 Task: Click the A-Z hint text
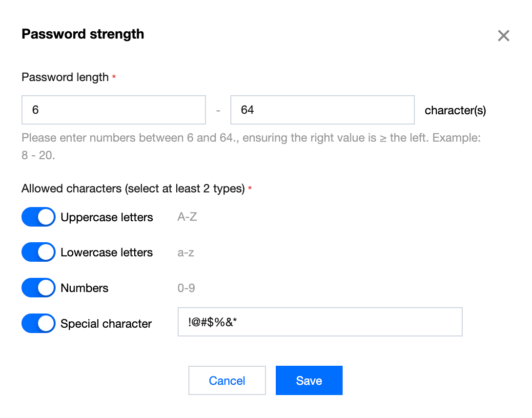coord(187,217)
